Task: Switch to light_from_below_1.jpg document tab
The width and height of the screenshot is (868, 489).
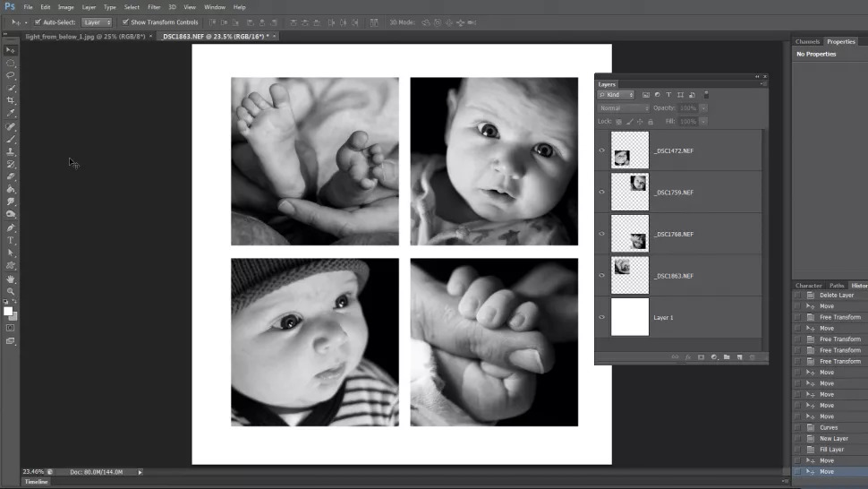Action: point(85,37)
